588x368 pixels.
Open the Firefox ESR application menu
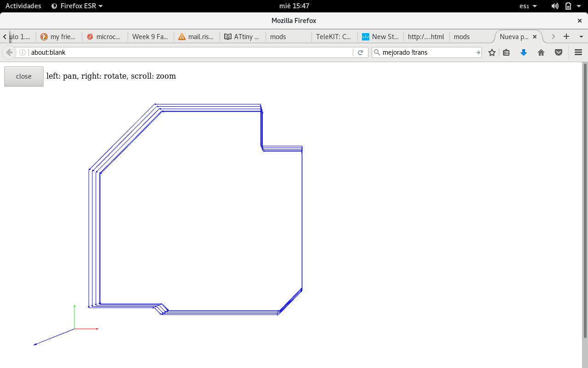(77, 6)
